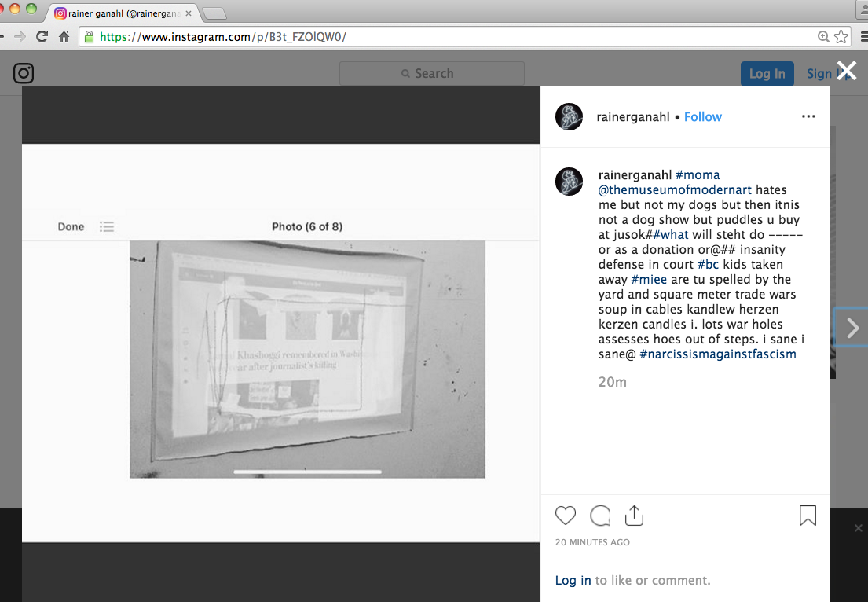Click the share post icon
This screenshot has width=868, height=602.
pos(634,516)
